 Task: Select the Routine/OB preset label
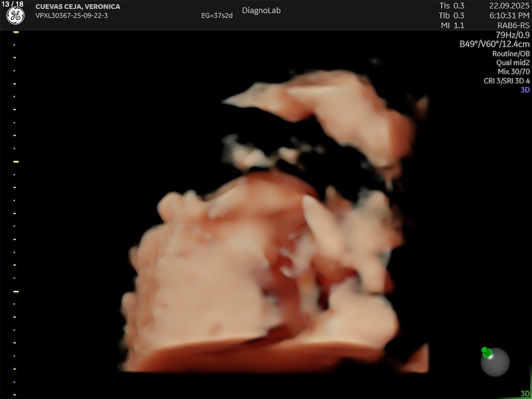(511, 53)
